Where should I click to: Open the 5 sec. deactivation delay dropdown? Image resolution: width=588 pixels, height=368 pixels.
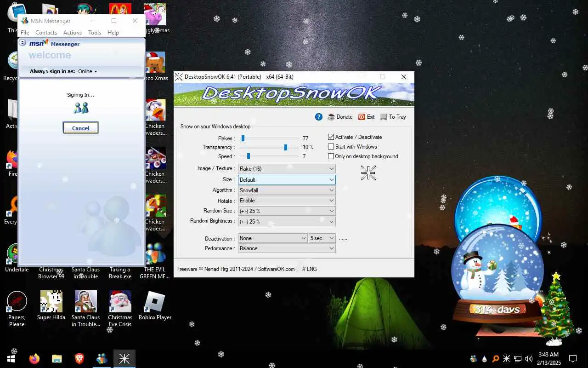322,238
